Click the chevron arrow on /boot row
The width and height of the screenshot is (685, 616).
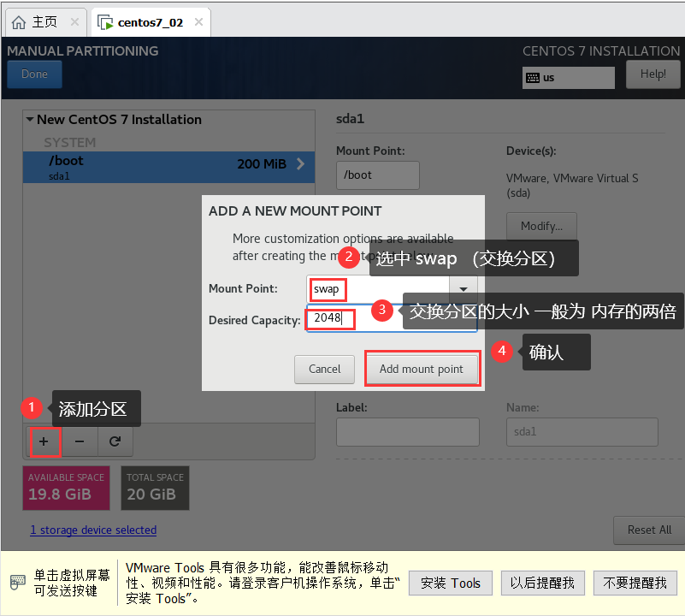(x=300, y=164)
